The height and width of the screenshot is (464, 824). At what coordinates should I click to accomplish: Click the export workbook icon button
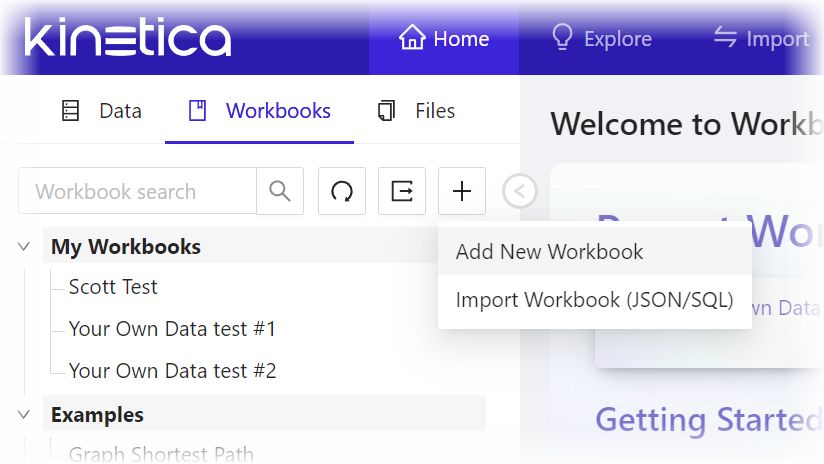(x=402, y=191)
